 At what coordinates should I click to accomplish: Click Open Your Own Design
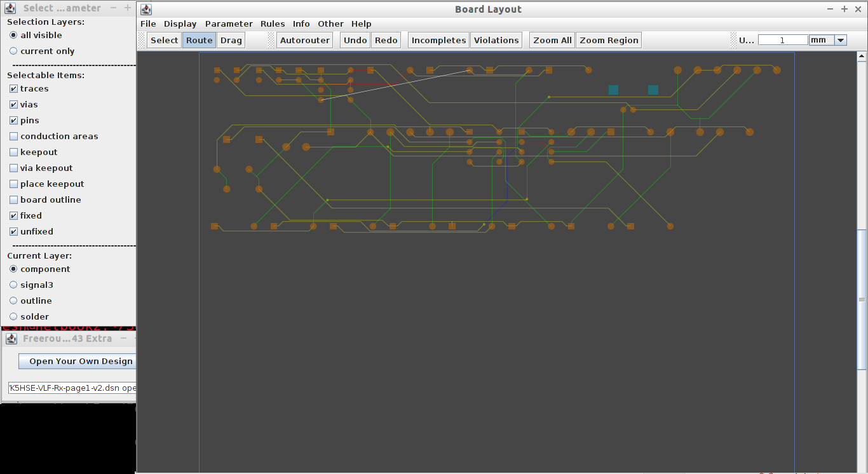click(x=79, y=361)
